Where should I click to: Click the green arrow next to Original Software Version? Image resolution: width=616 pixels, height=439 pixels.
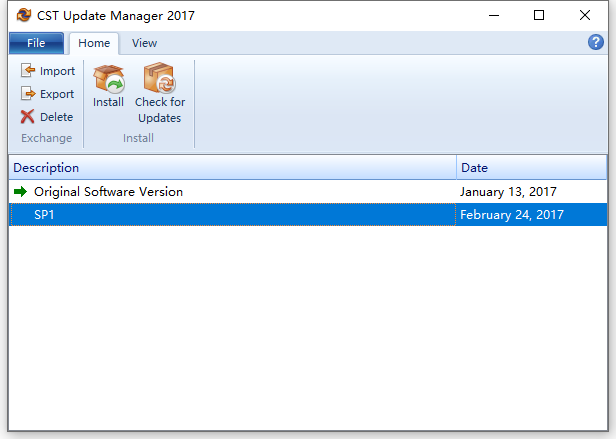[x=20, y=192]
